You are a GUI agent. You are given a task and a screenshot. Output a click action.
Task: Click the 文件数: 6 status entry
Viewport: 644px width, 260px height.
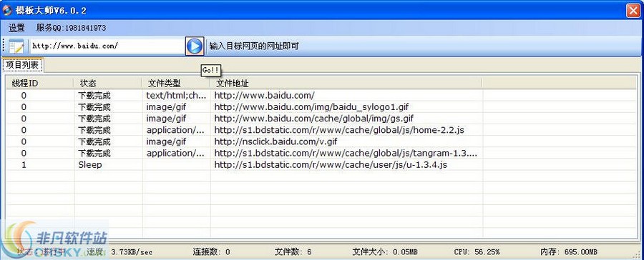tap(293, 251)
